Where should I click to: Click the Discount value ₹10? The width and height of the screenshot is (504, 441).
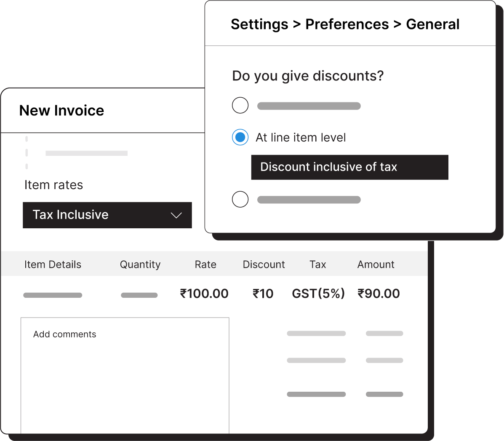[263, 294]
